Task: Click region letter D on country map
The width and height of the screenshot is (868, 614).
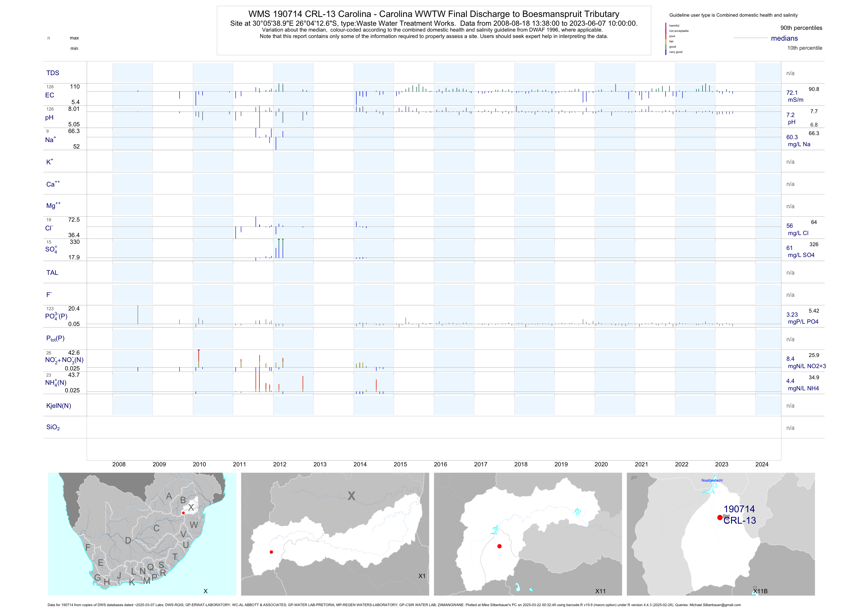Action: click(128, 541)
